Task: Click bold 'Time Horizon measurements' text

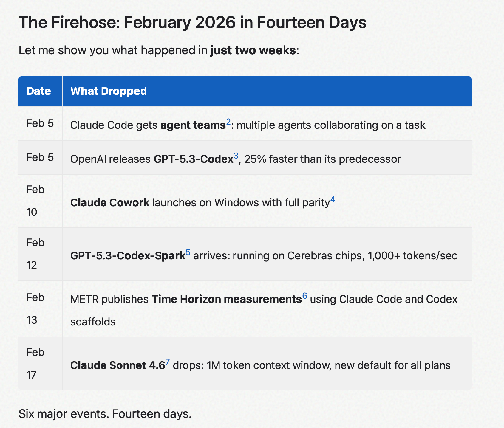Action: [227, 299]
